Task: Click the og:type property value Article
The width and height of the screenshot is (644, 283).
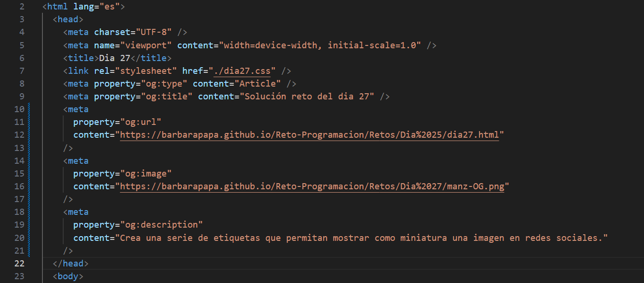Action: [x=258, y=83]
